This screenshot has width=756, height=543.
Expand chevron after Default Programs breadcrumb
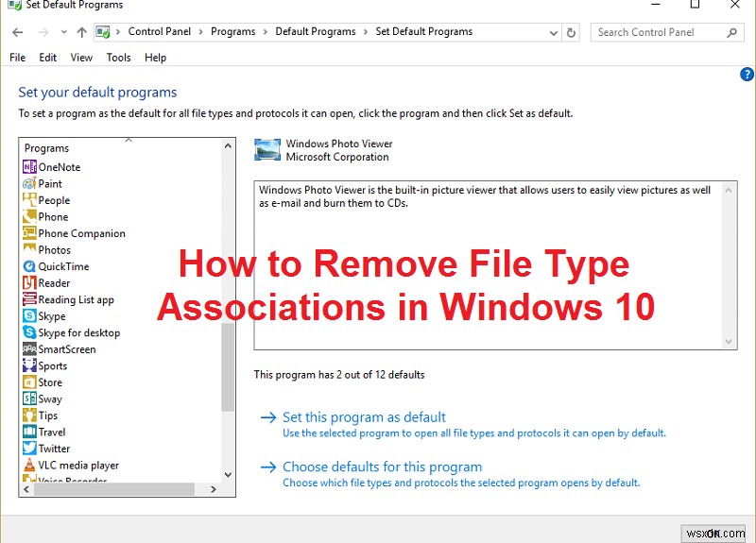coord(366,32)
